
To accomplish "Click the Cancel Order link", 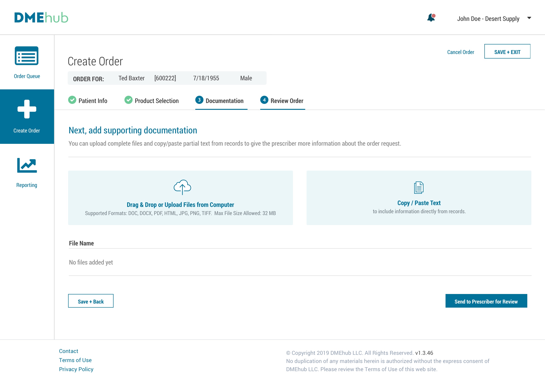I will [460, 52].
